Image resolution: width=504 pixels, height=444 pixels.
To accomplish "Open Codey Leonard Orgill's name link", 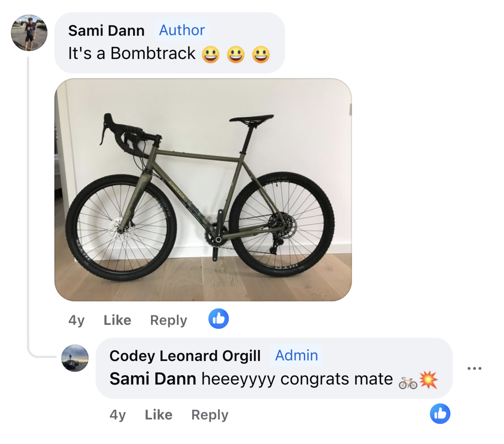I will pos(185,356).
